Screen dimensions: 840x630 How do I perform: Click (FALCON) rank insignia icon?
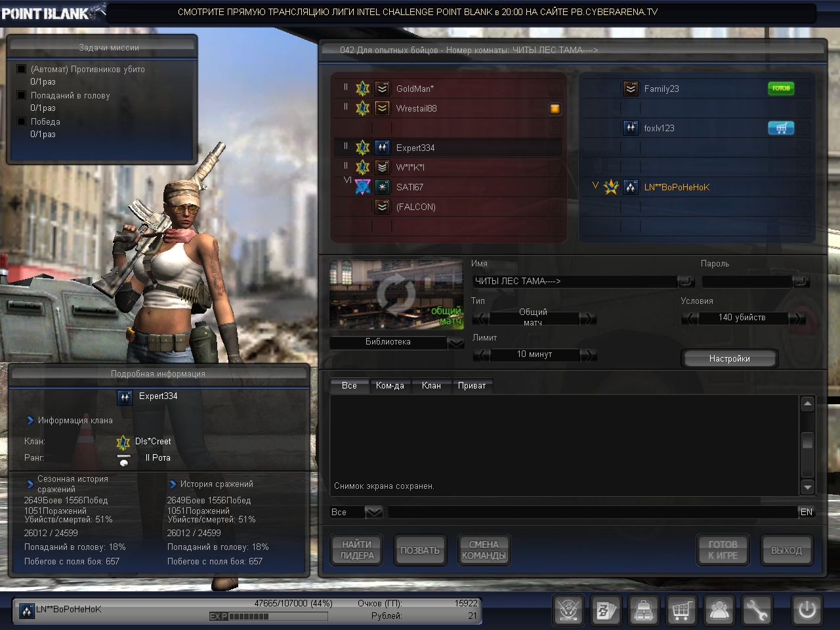click(x=382, y=207)
